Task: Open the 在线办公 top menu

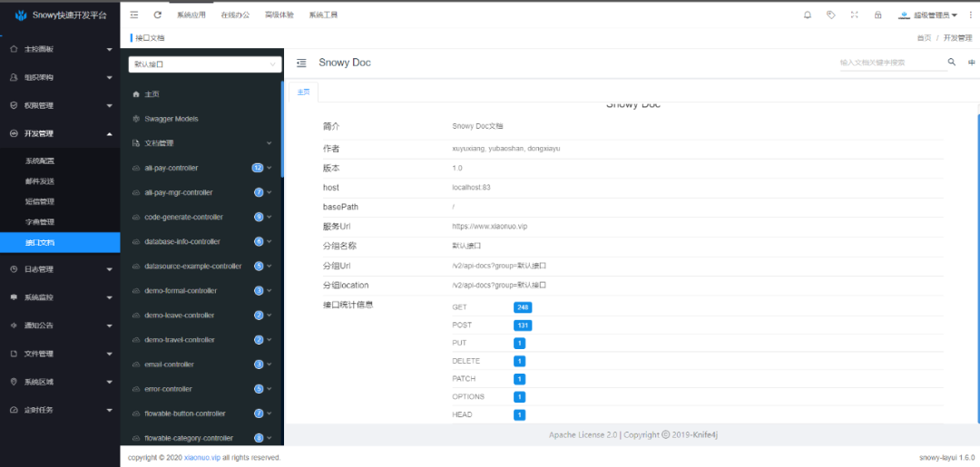Action: (235, 15)
